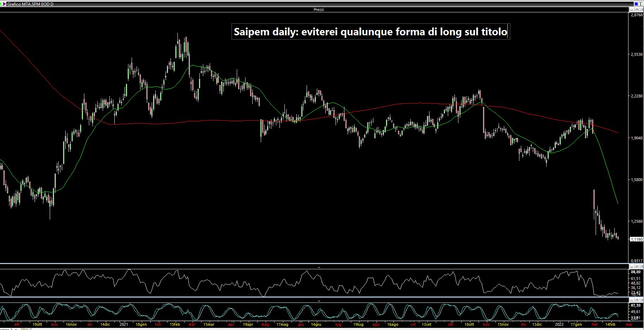Click the 2,5530 price axis value
The height and width of the screenshot is (330, 644).
pos(637,54)
